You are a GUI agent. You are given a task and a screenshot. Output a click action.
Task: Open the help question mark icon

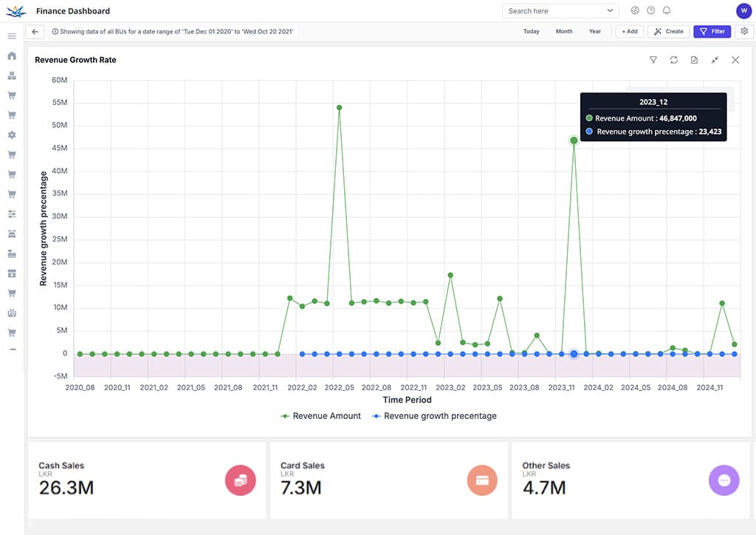click(x=650, y=10)
